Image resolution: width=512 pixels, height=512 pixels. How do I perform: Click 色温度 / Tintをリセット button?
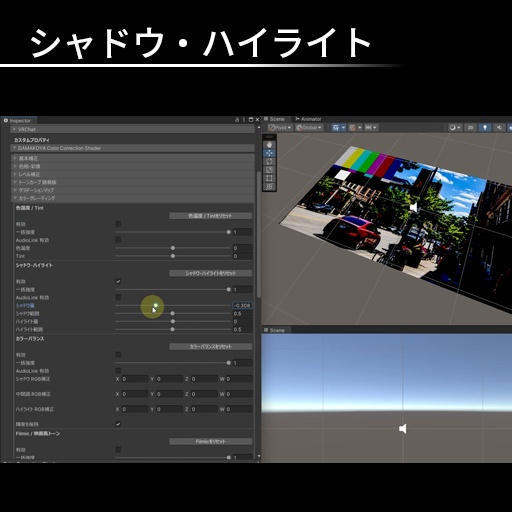pyautogui.click(x=211, y=216)
